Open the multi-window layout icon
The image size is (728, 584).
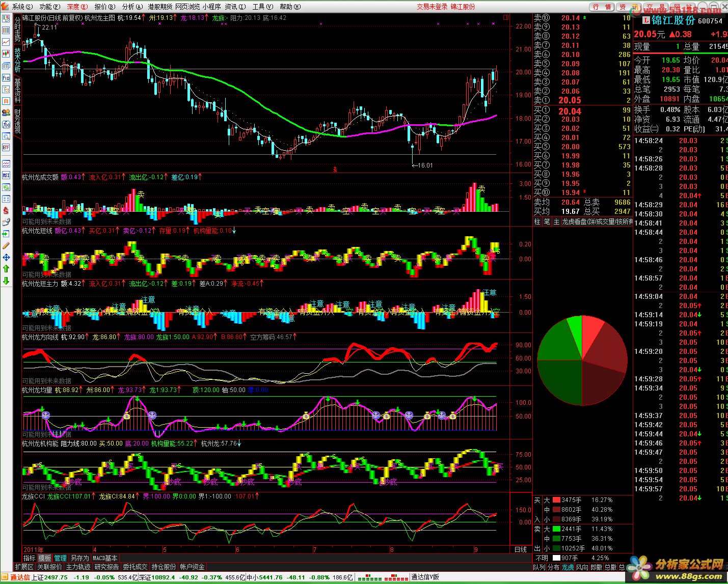click(6, 66)
